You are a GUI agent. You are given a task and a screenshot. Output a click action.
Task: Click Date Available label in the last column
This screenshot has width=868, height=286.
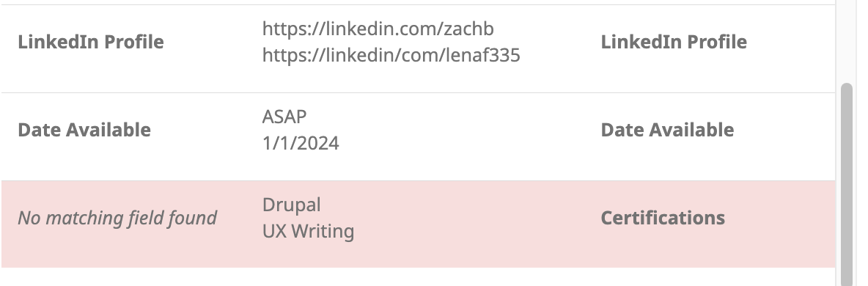click(667, 130)
